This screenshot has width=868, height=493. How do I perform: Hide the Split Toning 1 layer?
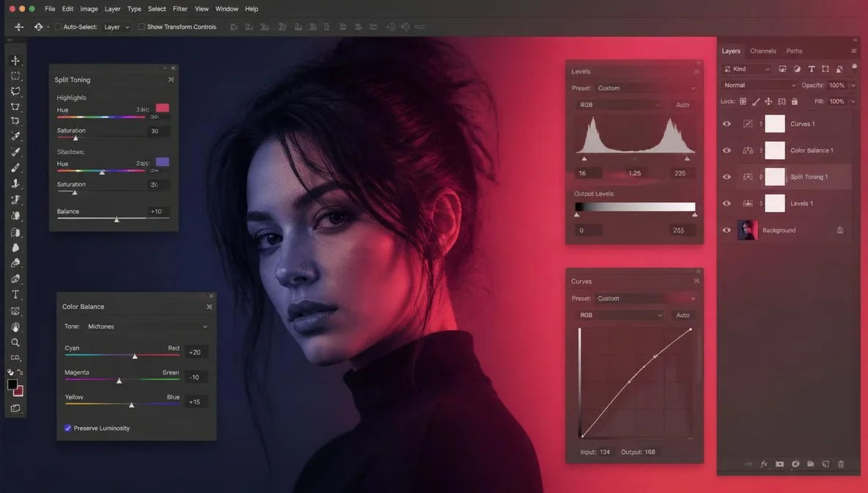coord(727,178)
